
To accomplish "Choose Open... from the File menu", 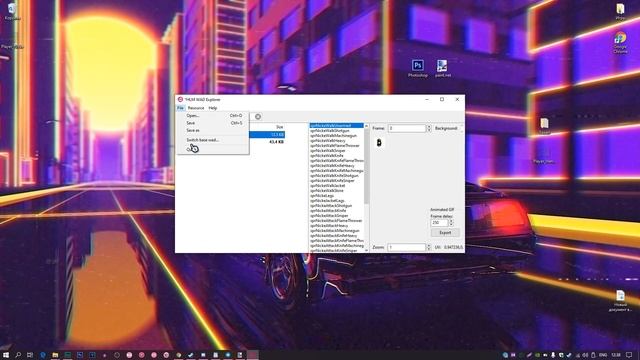I will [x=213, y=116].
